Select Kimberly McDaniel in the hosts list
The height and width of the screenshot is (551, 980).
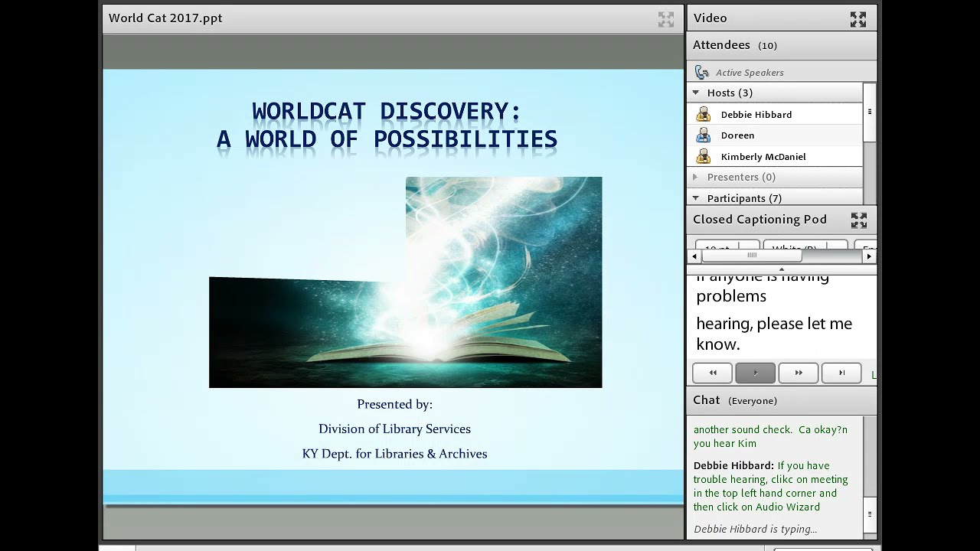pyautogui.click(x=776, y=157)
